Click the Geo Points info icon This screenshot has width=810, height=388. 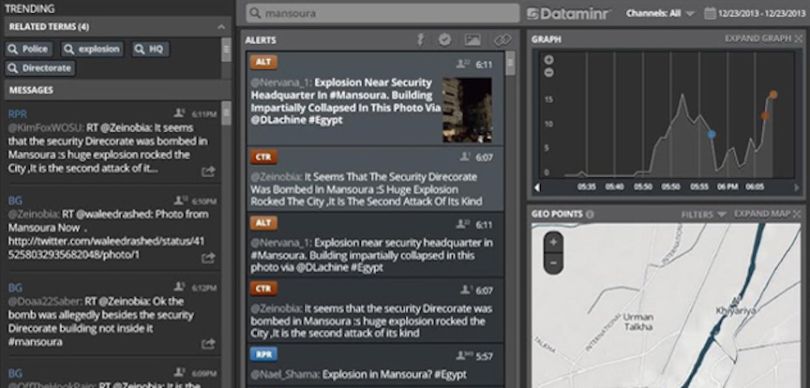tap(590, 214)
